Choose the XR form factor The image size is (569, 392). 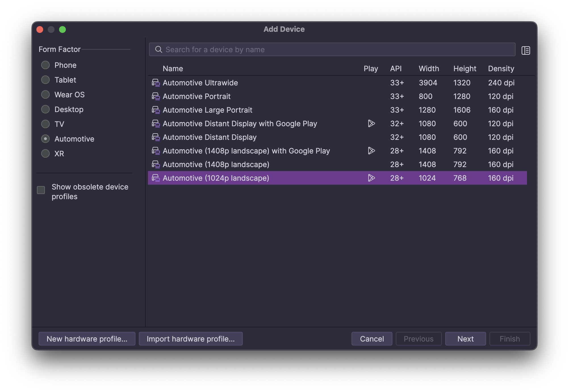45,154
